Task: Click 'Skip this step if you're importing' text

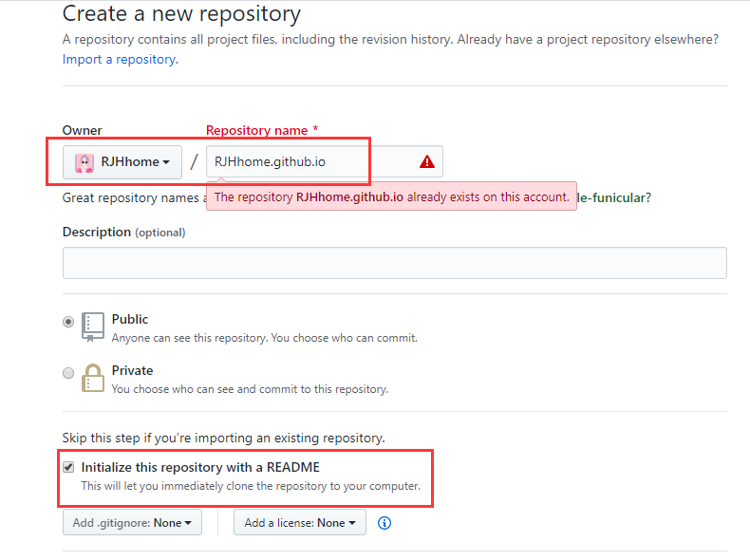Action: (223, 438)
